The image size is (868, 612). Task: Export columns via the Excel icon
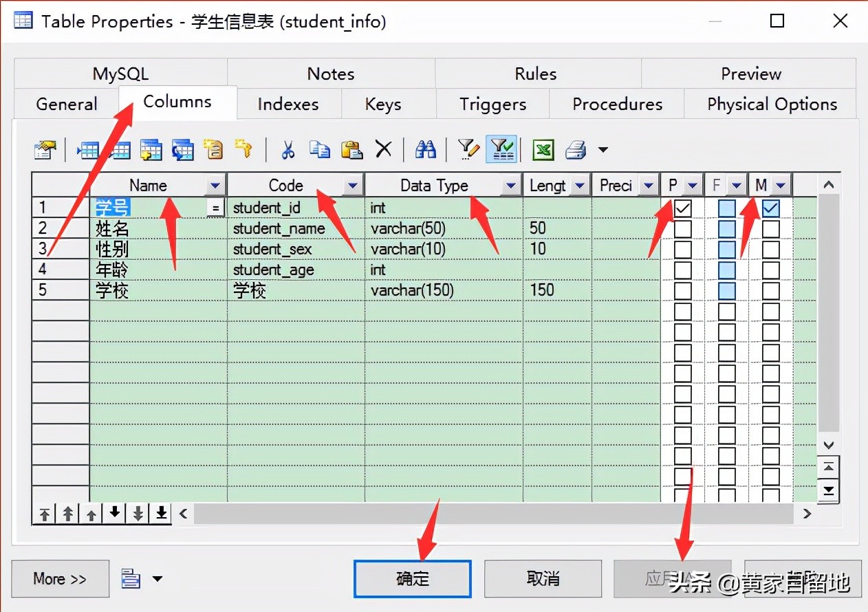[x=543, y=149]
